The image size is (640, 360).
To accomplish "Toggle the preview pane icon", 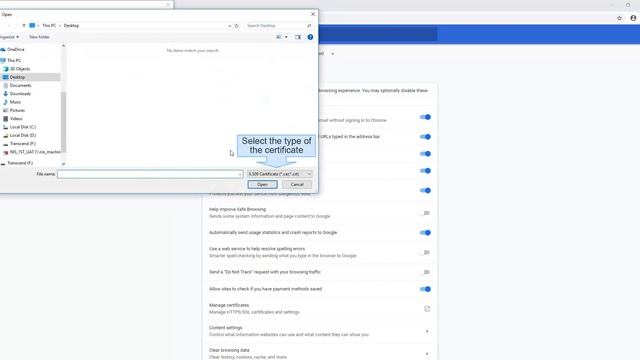I will tap(298, 37).
